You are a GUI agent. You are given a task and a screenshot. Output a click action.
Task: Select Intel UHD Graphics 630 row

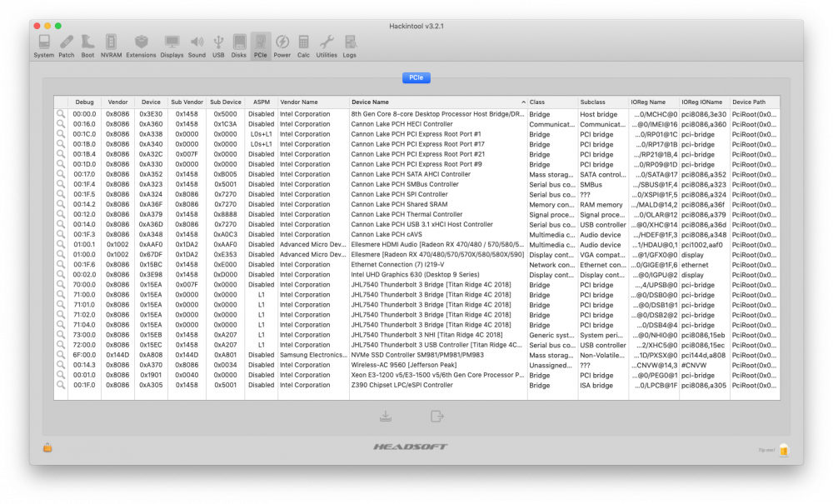point(416,275)
